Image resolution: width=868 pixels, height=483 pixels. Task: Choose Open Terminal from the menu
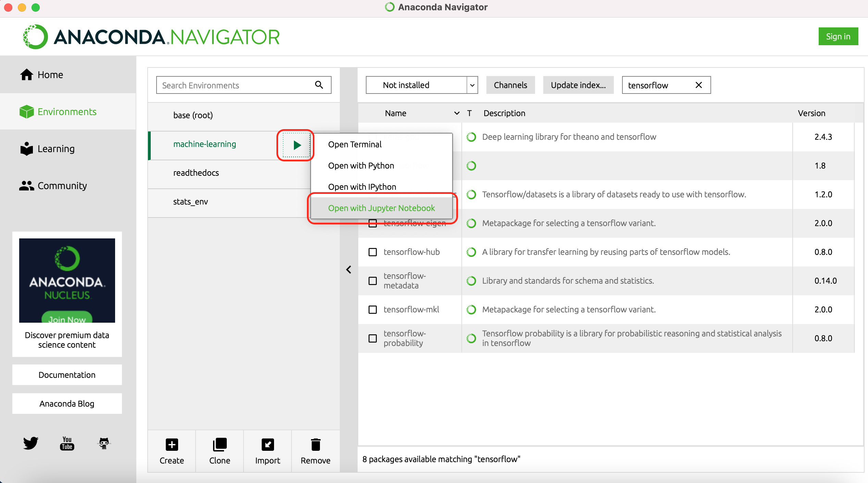pos(382,144)
